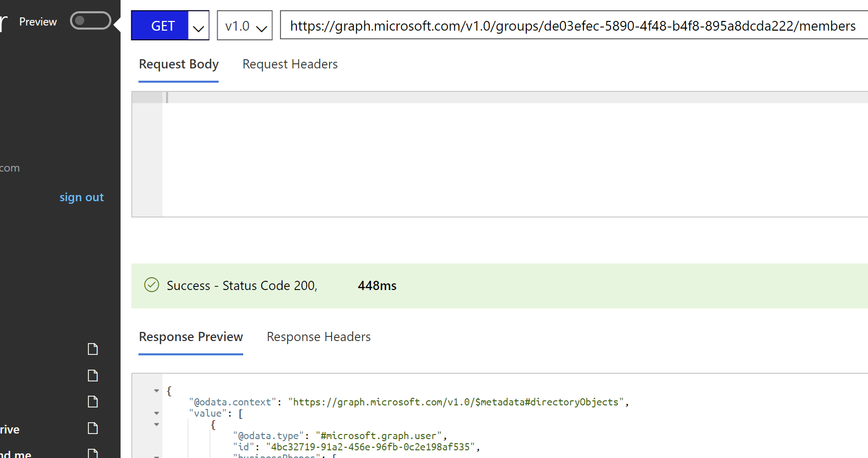Open the document icon beside the 'rive' row

pyautogui.click(x=93, y=428)
